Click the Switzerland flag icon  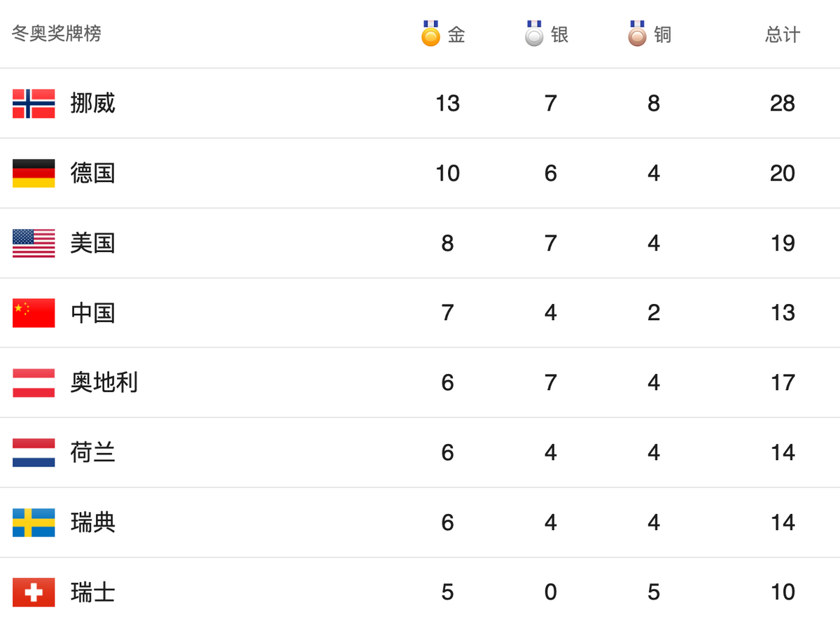click(x=34, y=592)
